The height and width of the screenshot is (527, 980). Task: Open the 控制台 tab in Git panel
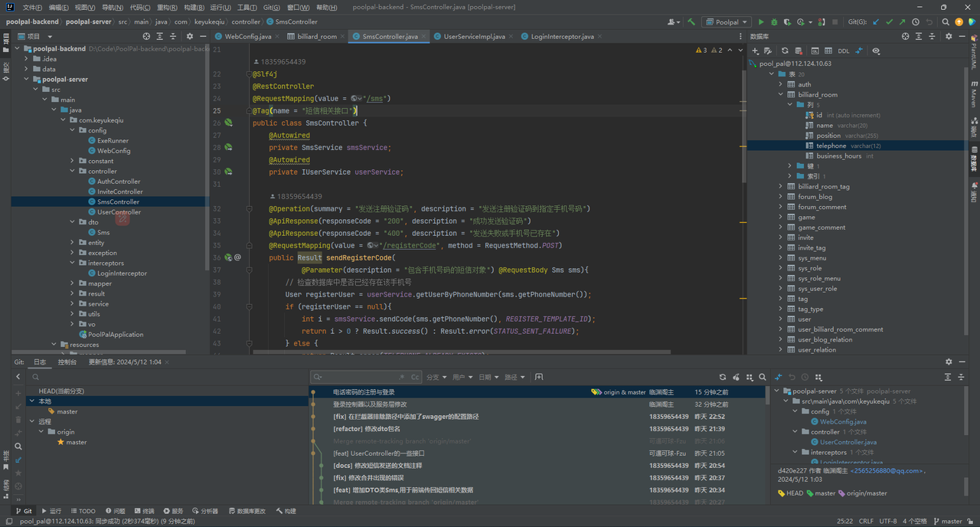(67, 362)
